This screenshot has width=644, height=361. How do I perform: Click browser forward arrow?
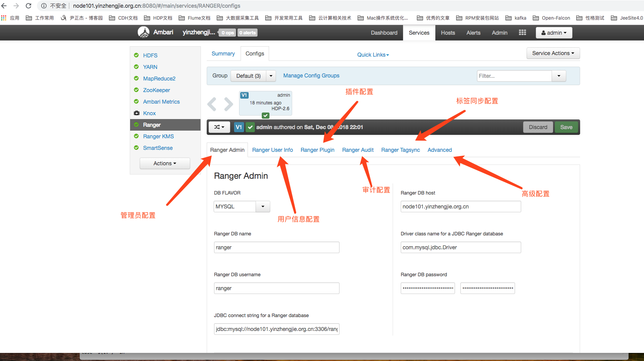16,6
